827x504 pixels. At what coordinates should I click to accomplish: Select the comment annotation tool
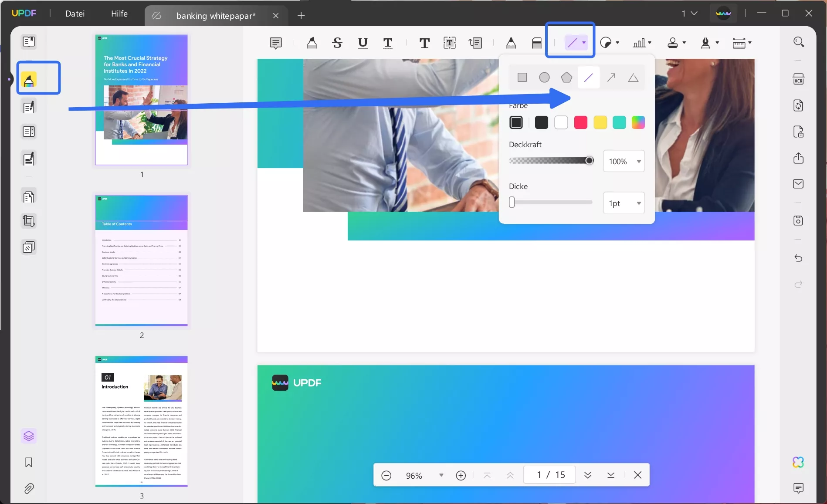[x=275, y=42]
